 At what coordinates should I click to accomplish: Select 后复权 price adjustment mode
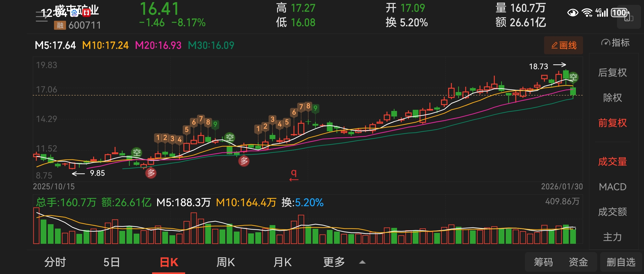pos(612,73)
